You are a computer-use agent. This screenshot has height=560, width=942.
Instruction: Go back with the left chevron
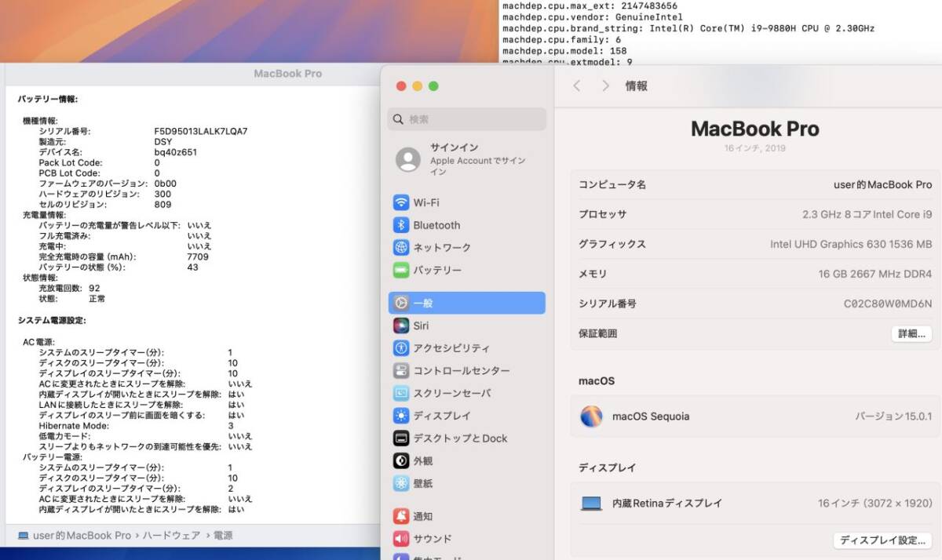[x=577, y=86]
